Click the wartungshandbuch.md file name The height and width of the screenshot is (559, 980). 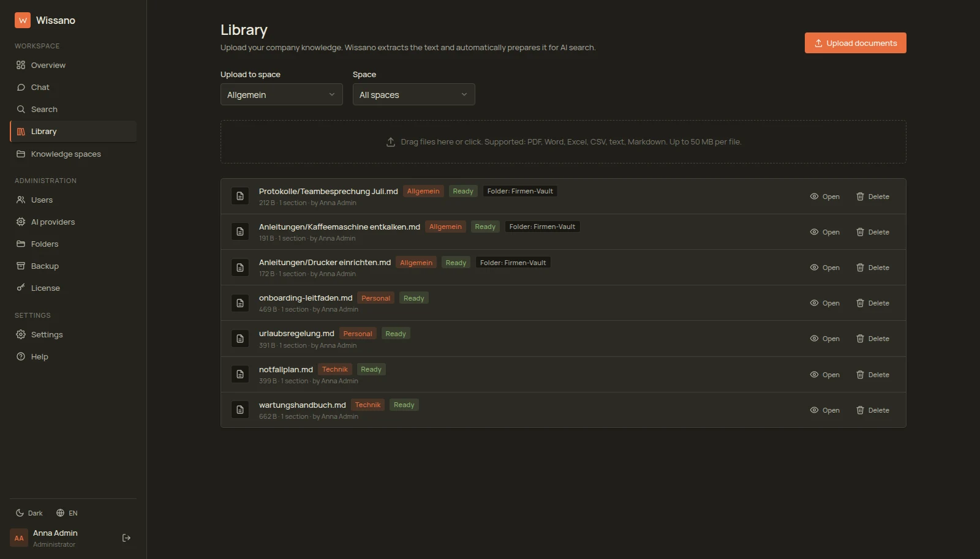tap(303, 405)
